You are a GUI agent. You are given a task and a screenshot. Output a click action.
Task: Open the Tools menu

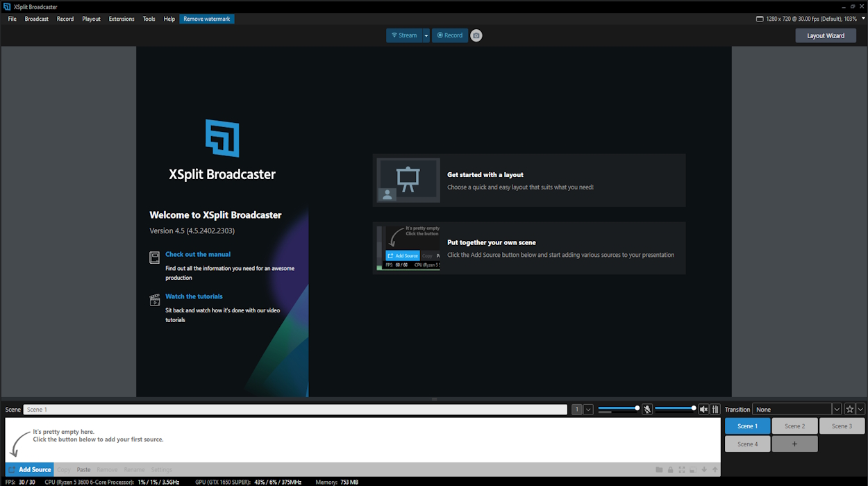click(149, 19)
